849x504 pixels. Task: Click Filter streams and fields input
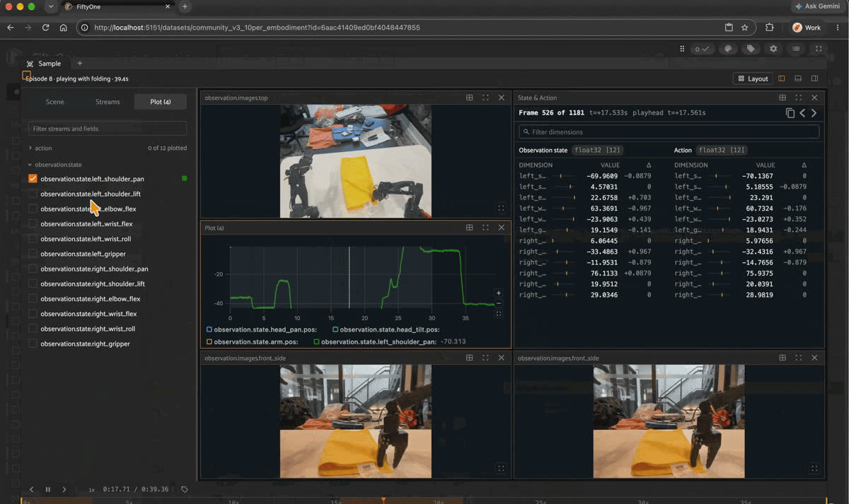[108, 129]
